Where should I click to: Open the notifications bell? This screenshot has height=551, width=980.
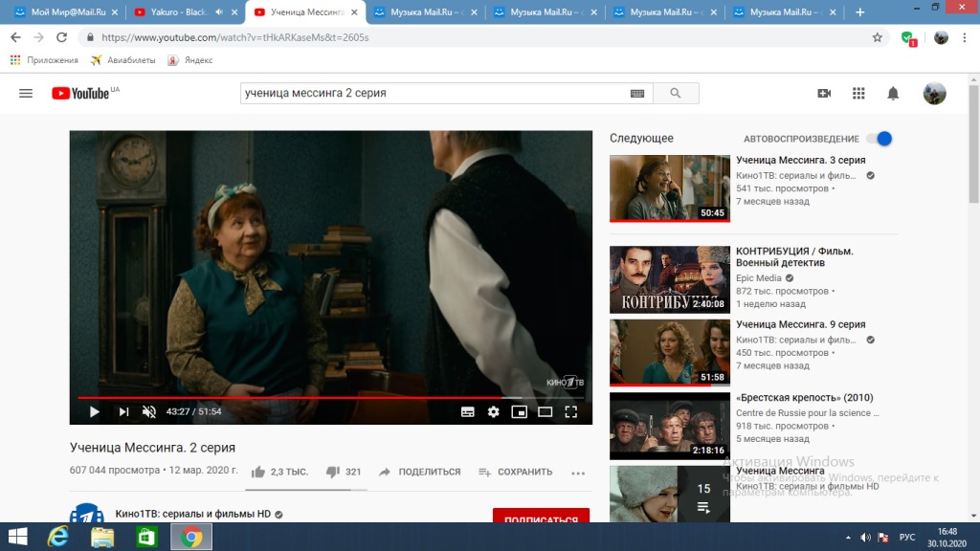[x=893, y=93]
